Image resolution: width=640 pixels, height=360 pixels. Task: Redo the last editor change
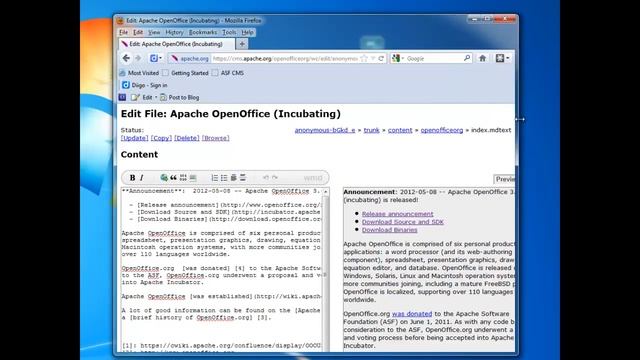click(x=275, y=178)
